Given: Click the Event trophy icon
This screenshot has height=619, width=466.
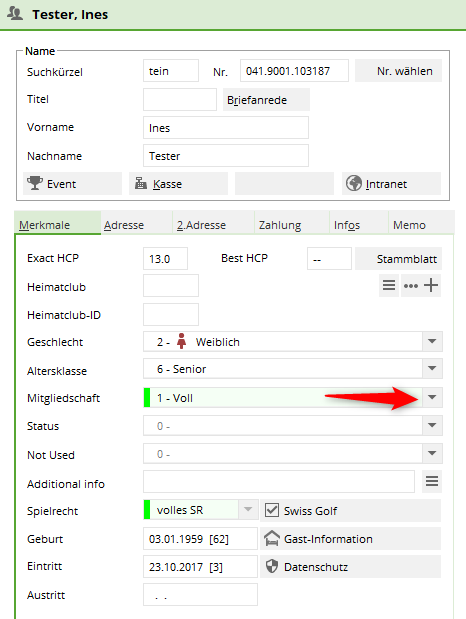Looking at the screenshot, I should [x=35, y=183].
